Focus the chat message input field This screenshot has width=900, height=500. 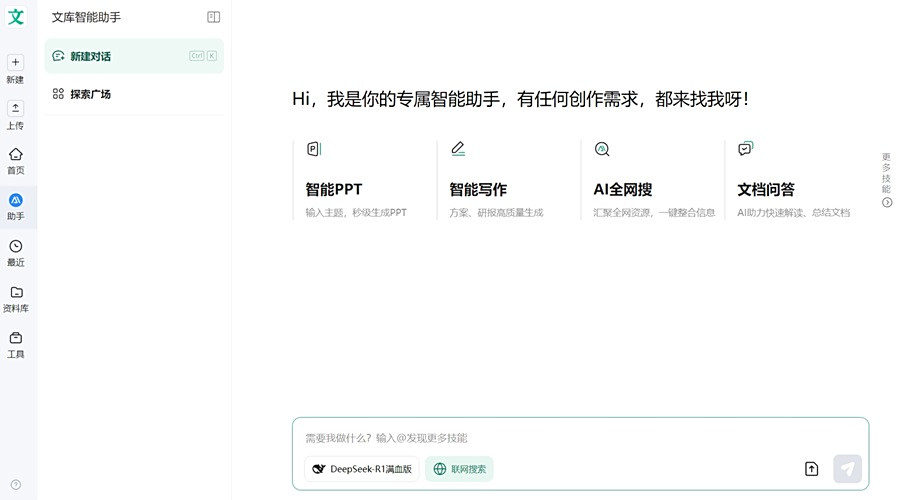coord(580,438)
